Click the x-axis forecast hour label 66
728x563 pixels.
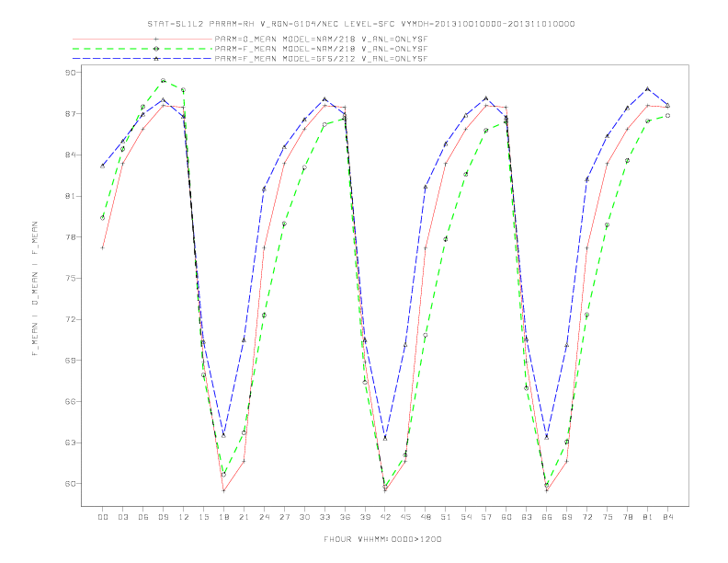pyautogui.click(x=547, y=517)
